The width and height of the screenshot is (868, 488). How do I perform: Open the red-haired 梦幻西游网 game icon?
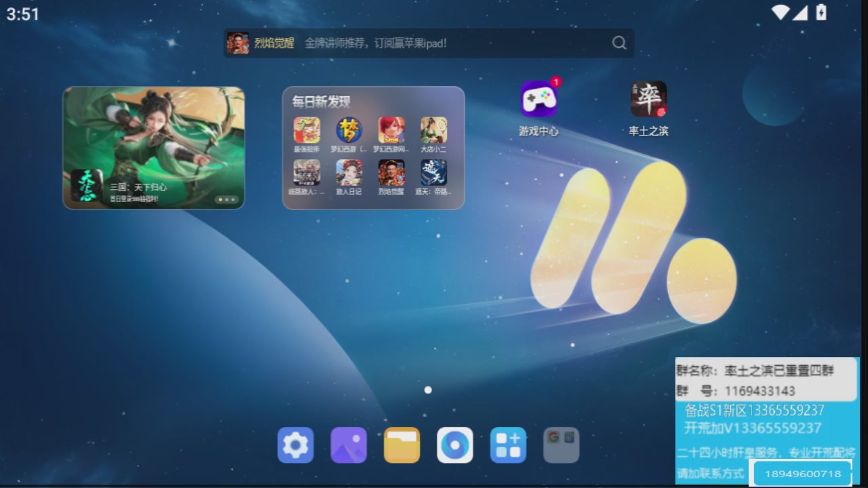point(391,130)
